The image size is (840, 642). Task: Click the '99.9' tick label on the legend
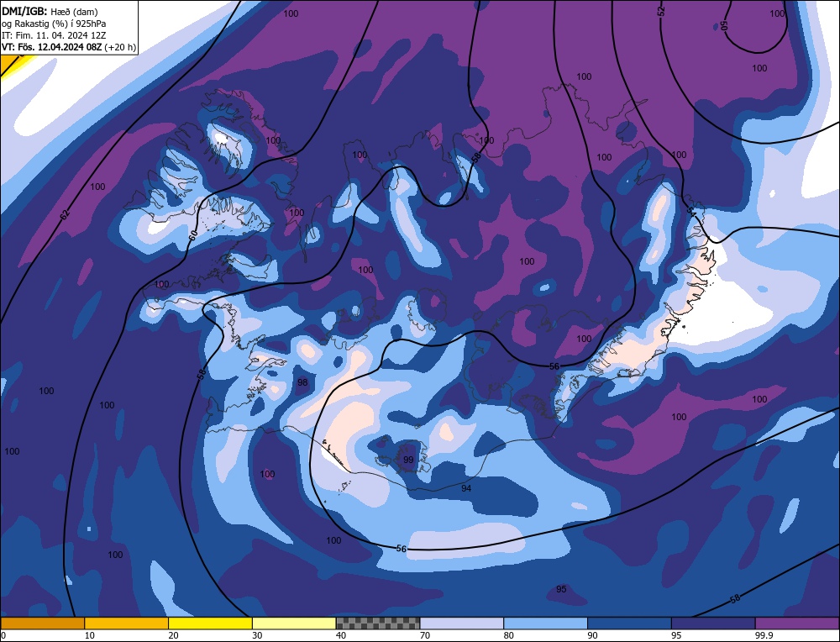pos(764,635)
